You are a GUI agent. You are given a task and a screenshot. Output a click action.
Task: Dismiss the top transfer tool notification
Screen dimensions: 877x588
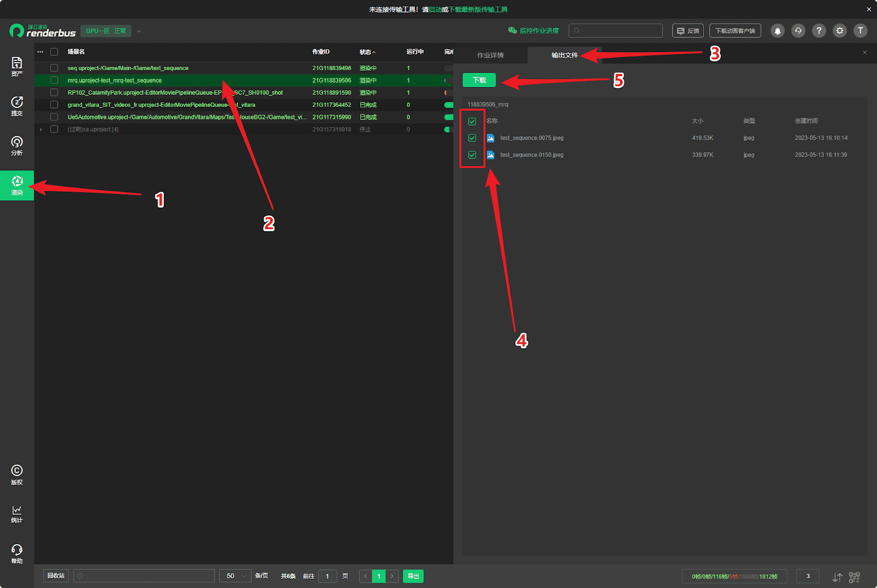(869, 9)
